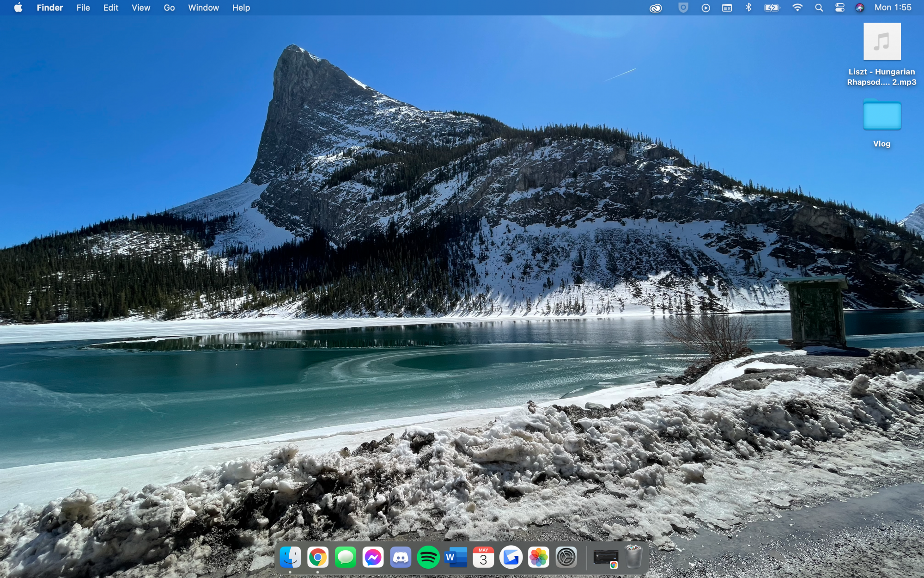The width and height of the screenshot is (924, 578).
Task: Open Calendar showing May 3
Action: coord(483,557)
